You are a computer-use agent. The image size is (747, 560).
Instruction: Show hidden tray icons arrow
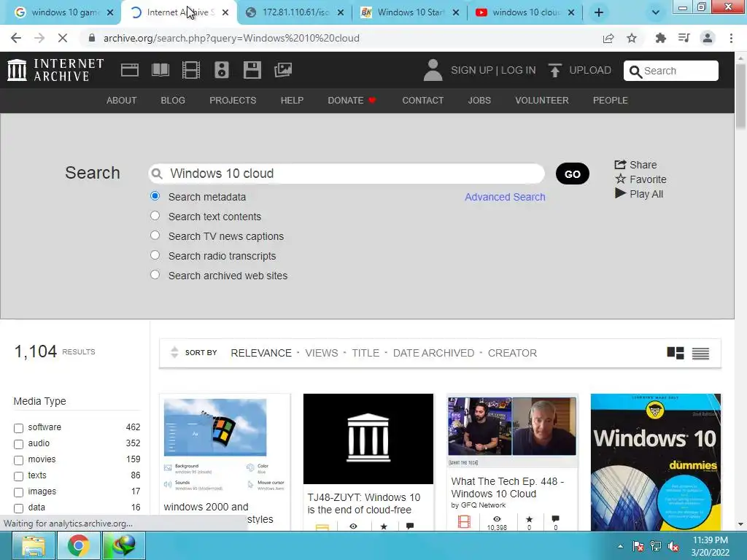coord(620,546)
